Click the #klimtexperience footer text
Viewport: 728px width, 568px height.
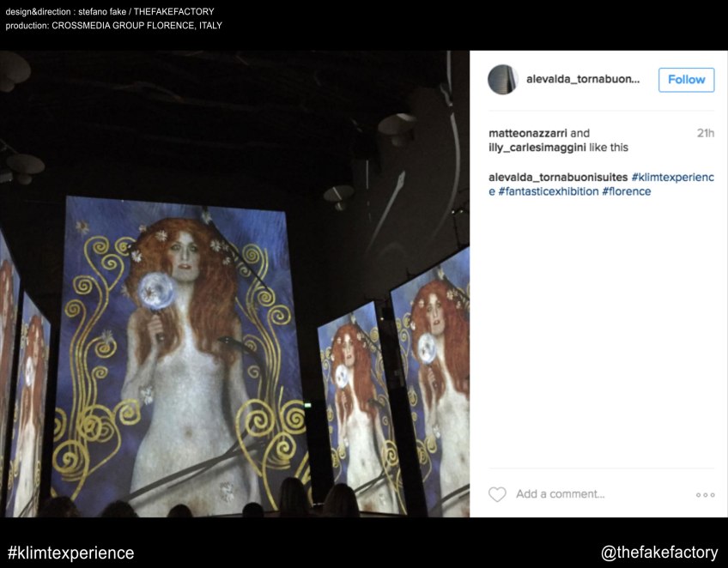(x=70, y=553)
